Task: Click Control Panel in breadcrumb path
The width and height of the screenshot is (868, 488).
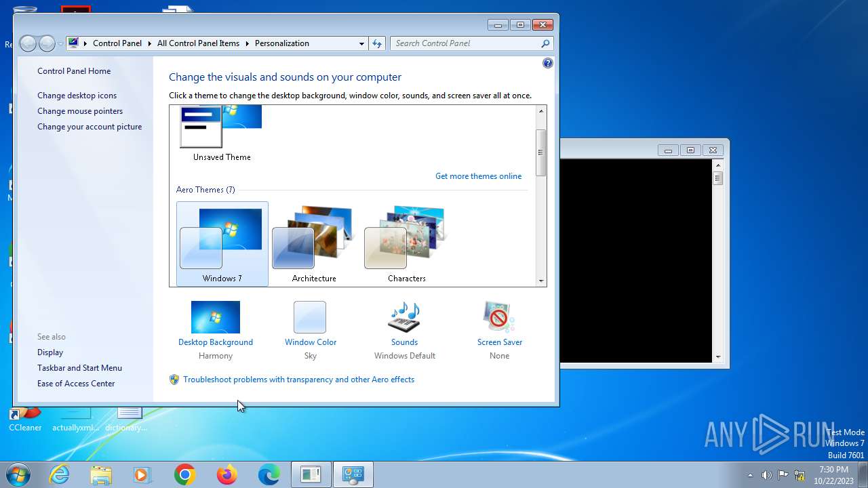Action: [117, 43]
